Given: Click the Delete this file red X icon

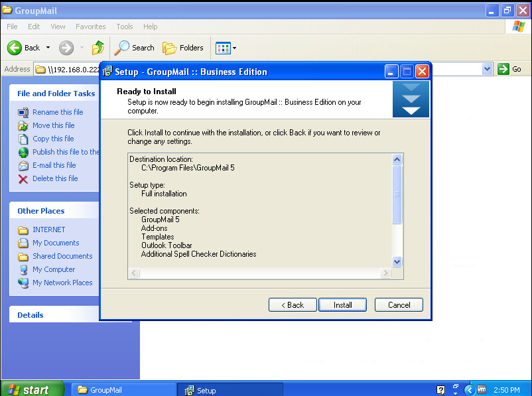Looking at the screenshot, I should [x=23, y=178].
